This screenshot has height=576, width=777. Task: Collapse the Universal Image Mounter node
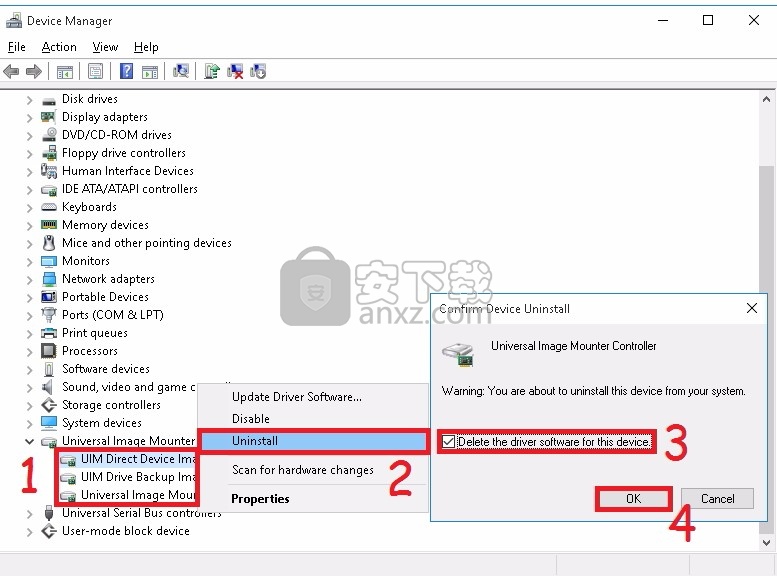[x=29, y=441]
